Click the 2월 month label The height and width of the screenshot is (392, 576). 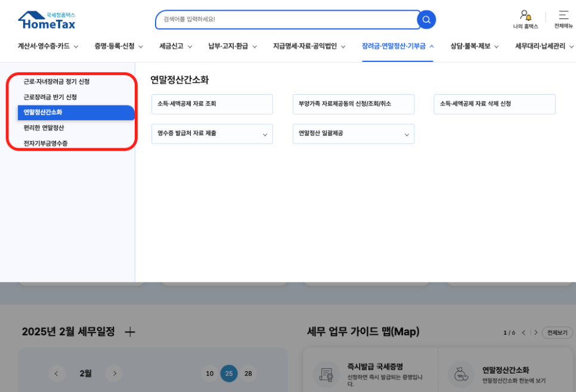pos(86,374)
